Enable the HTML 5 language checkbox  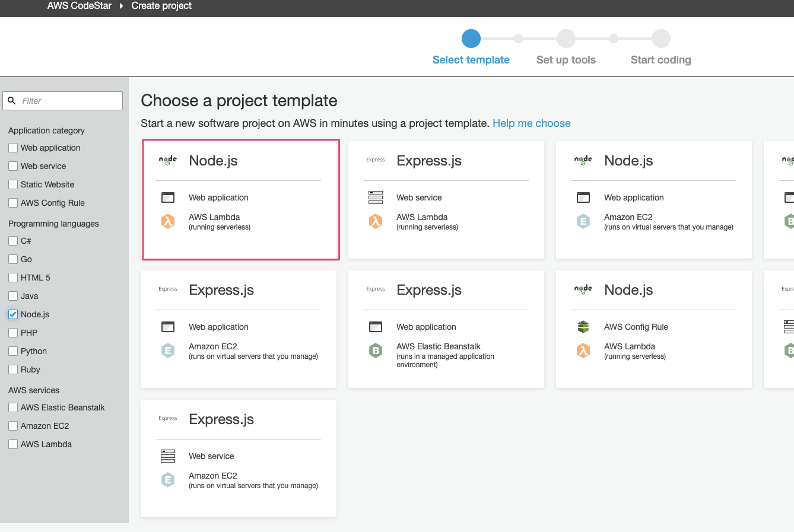coord(13,278)
